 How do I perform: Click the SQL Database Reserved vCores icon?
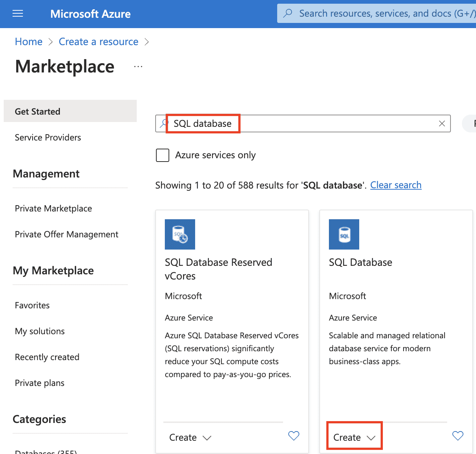click(180, 234)
